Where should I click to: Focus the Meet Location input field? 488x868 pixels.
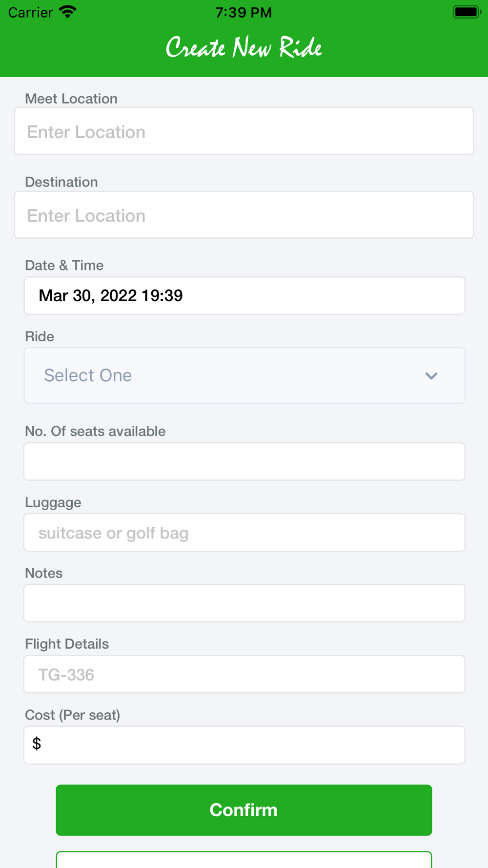pyautogui.click(x=244, y=131)
